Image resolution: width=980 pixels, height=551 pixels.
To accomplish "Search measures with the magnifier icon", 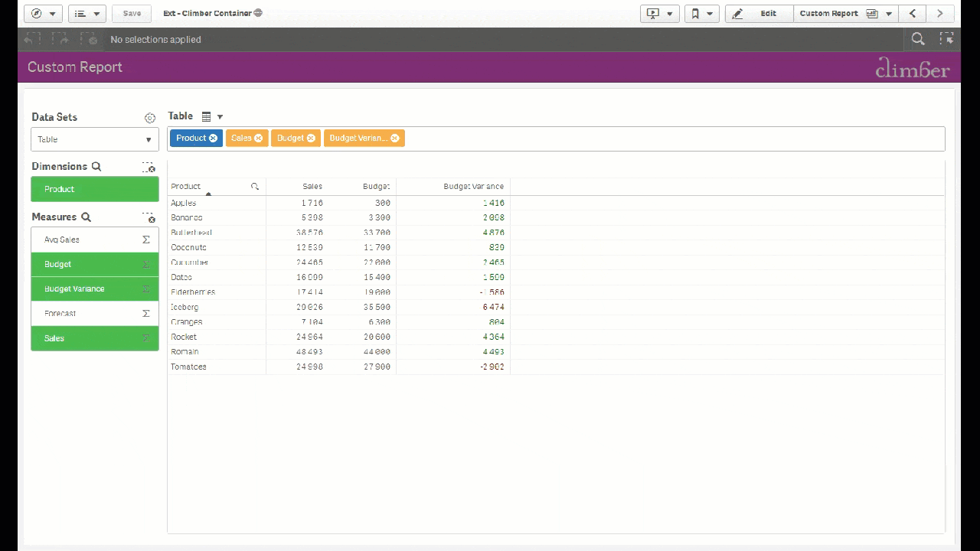I will click(87, 217).
